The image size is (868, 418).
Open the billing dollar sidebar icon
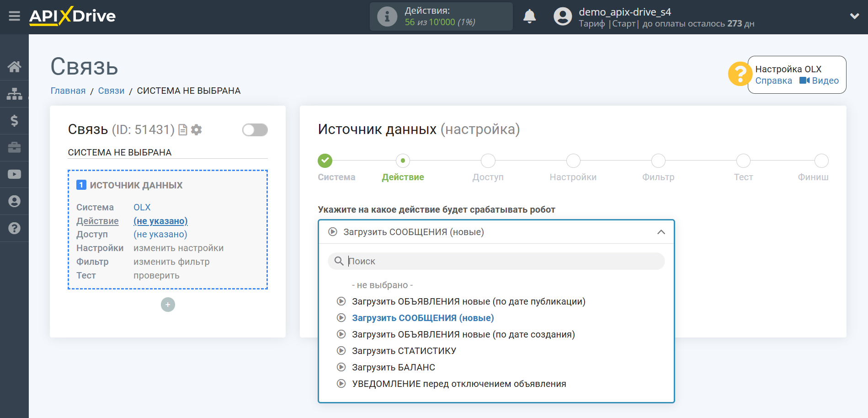coord(14,121)
